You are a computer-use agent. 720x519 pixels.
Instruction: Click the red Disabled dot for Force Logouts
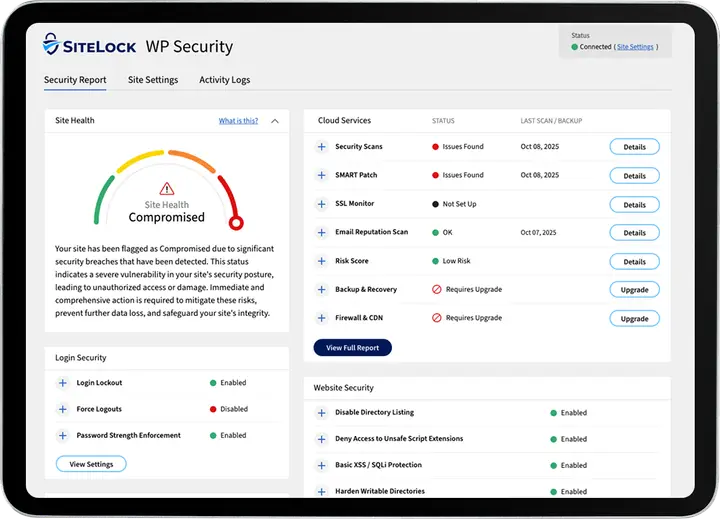(213, 409)
